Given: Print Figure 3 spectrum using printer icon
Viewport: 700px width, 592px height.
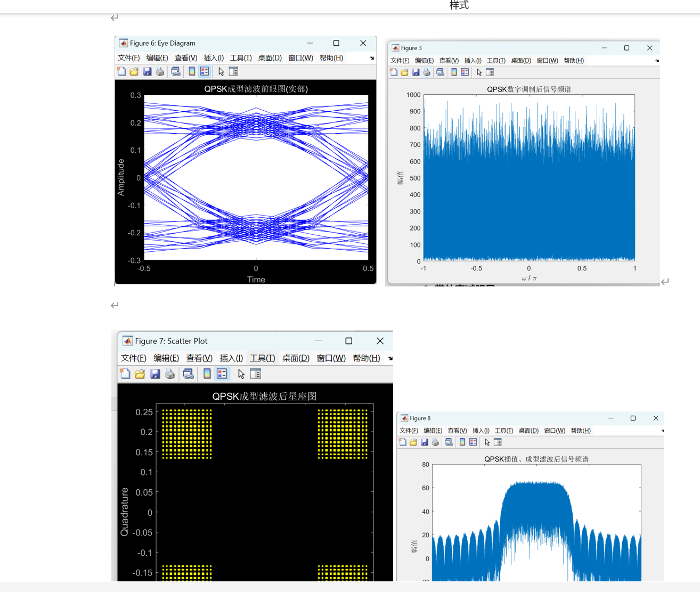Looking at the screenshot, I should pyautogui.click(x=427, y=72).
